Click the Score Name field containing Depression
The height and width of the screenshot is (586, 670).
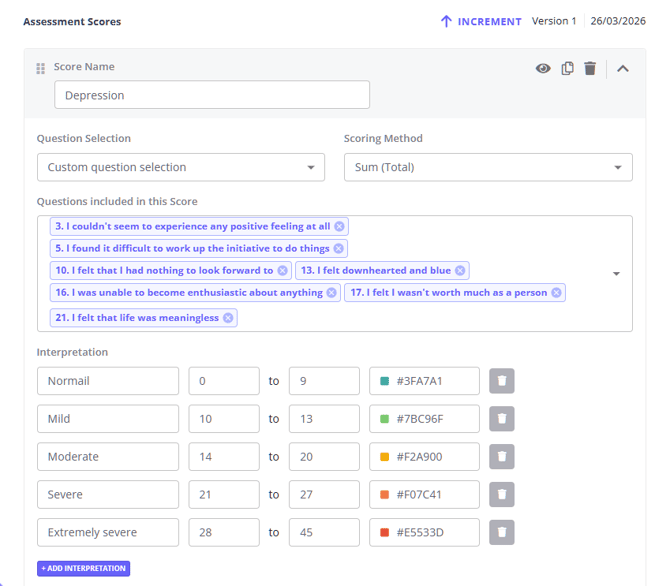212,95
